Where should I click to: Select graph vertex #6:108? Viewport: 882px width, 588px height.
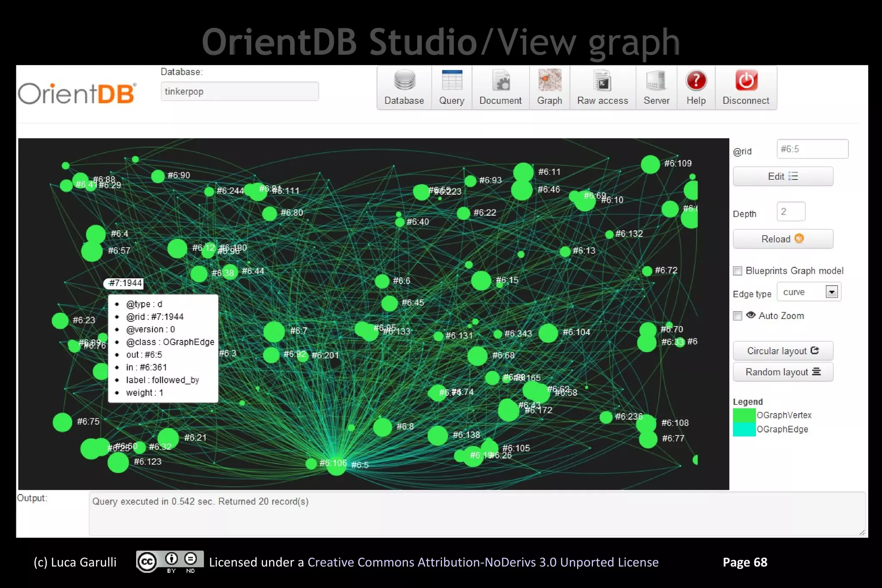click(646, 423)
